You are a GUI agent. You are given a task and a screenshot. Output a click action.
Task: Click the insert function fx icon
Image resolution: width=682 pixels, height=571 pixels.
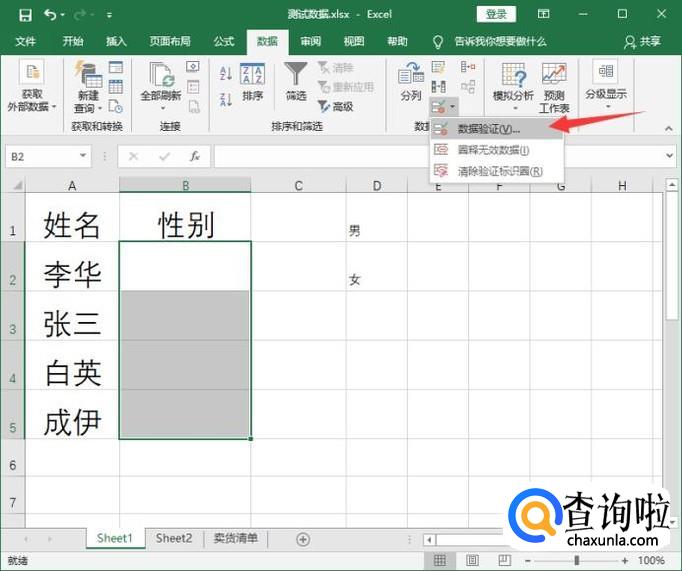click(195, 157)
